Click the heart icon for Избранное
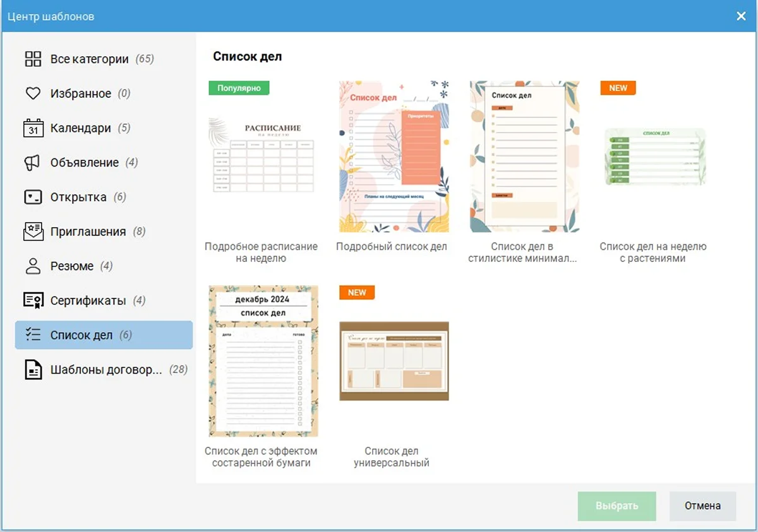This screenshot has width=758, height=532. pyautogui.click(x=33, y=93)
